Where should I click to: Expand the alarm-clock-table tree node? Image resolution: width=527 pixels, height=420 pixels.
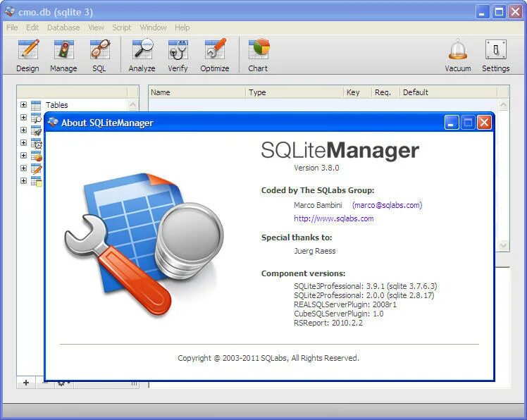(23, 142)
